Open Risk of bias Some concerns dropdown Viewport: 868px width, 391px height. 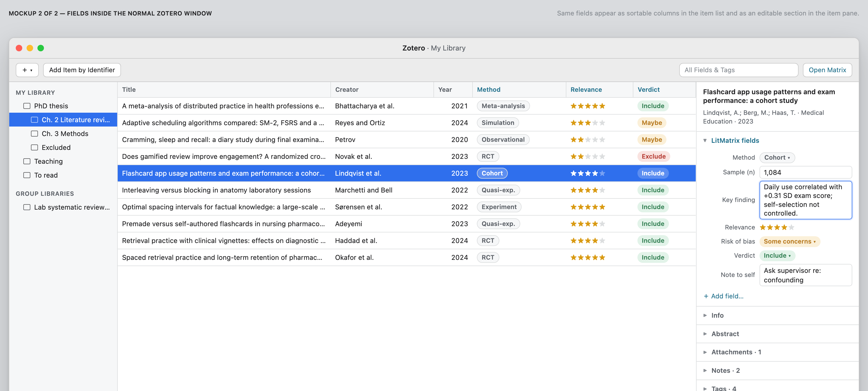click(x=790, y=242)
